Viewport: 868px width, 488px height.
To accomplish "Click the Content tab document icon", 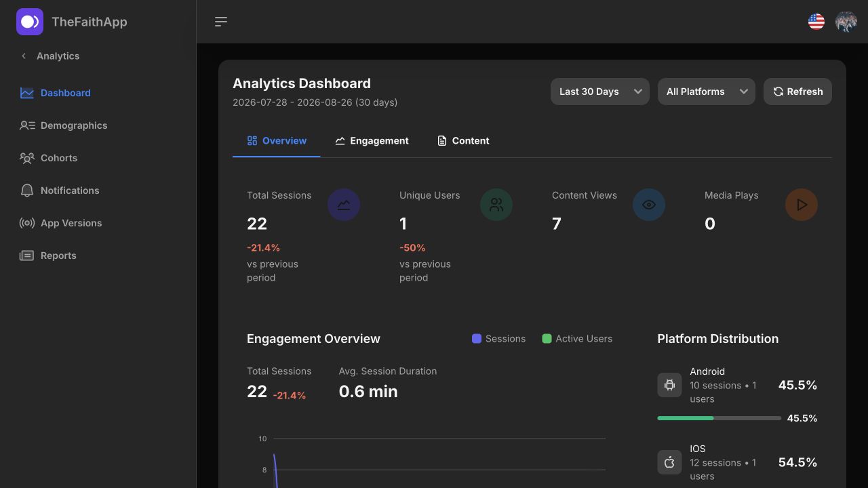I will (442, 141).
